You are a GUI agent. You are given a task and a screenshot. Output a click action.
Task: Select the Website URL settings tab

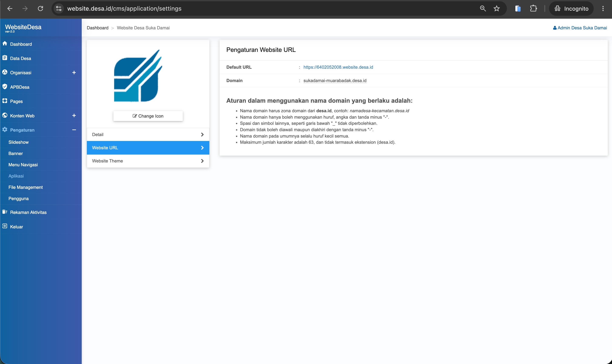pyautogui.click(x=148, y=148)
